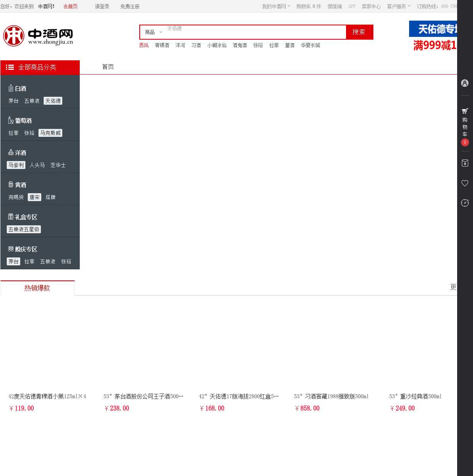Open the user account icon in right sidebar
Viewport: 473px width, 476px height.
tap(465, 83)
